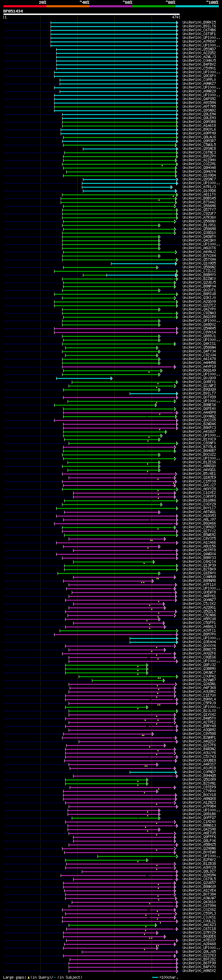222x980 pixels.
Task: Click the green segment of the identity color scale
Action: click(x=154, y=6)
